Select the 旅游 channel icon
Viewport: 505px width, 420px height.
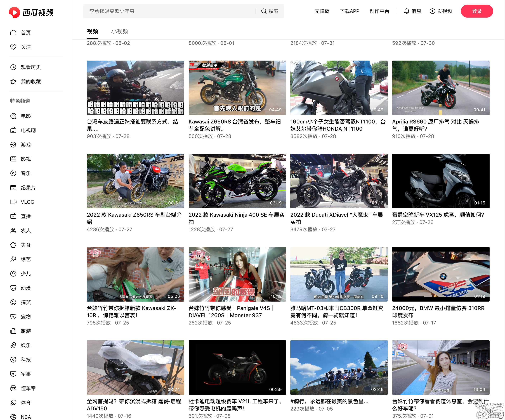point(13,331)
